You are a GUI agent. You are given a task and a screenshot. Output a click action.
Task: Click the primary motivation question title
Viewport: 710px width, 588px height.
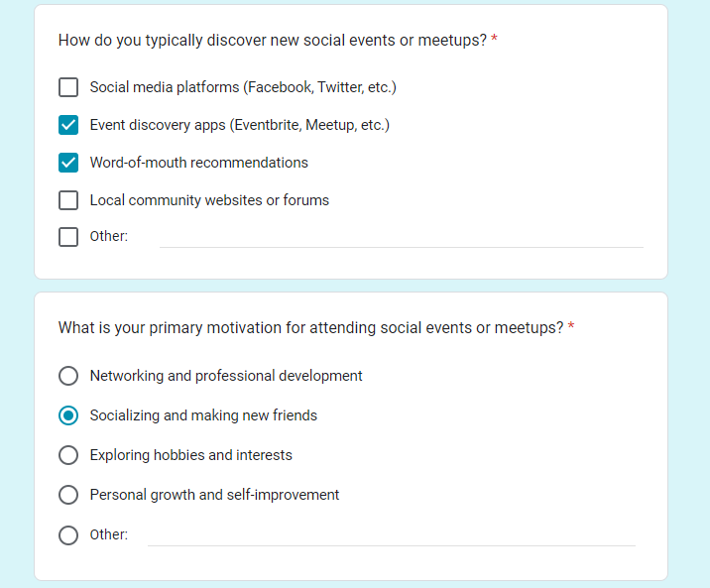pyautogui.click(x=310, y=327)
